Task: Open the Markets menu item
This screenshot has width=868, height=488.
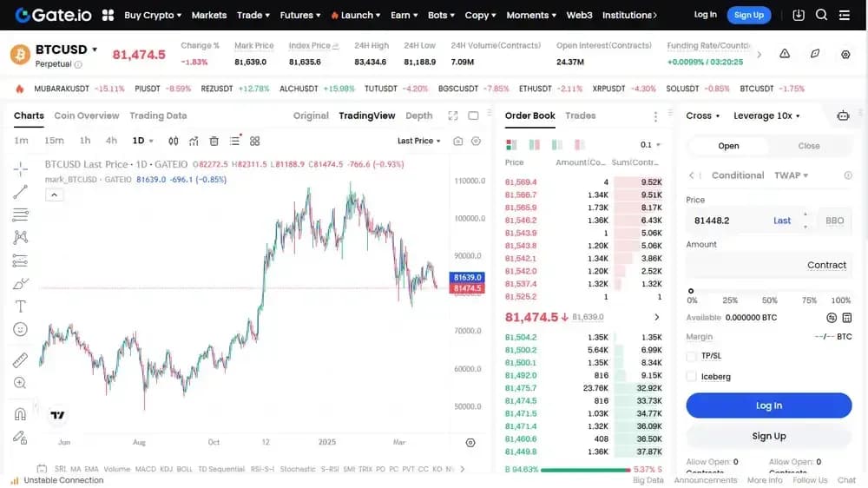Action: (x=208, y=15)
